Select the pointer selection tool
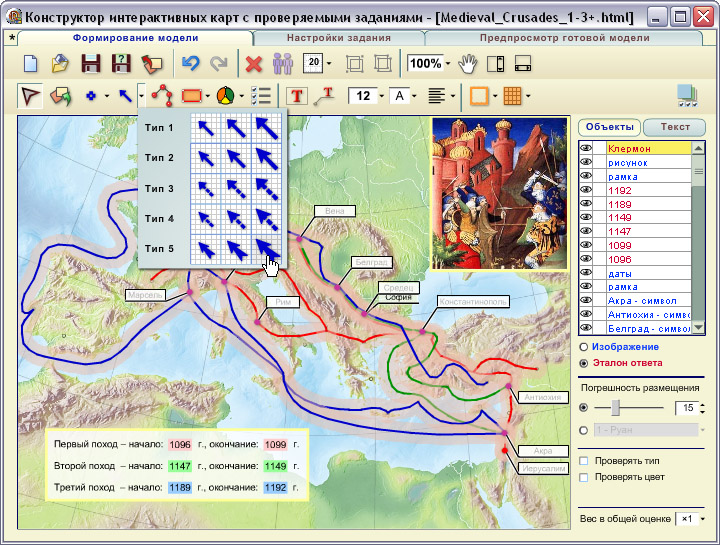The image size is (720, 545). point(30,96)
